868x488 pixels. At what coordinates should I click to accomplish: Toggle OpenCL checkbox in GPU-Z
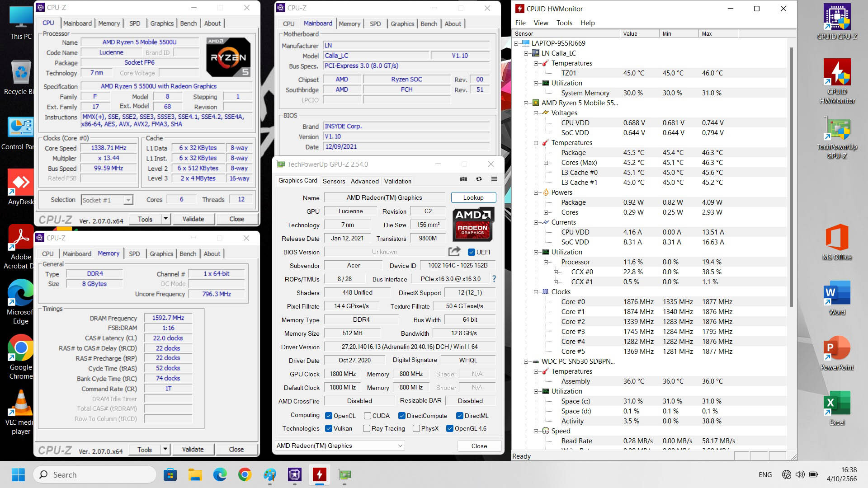pyautogui.click(x=329, y=416)
